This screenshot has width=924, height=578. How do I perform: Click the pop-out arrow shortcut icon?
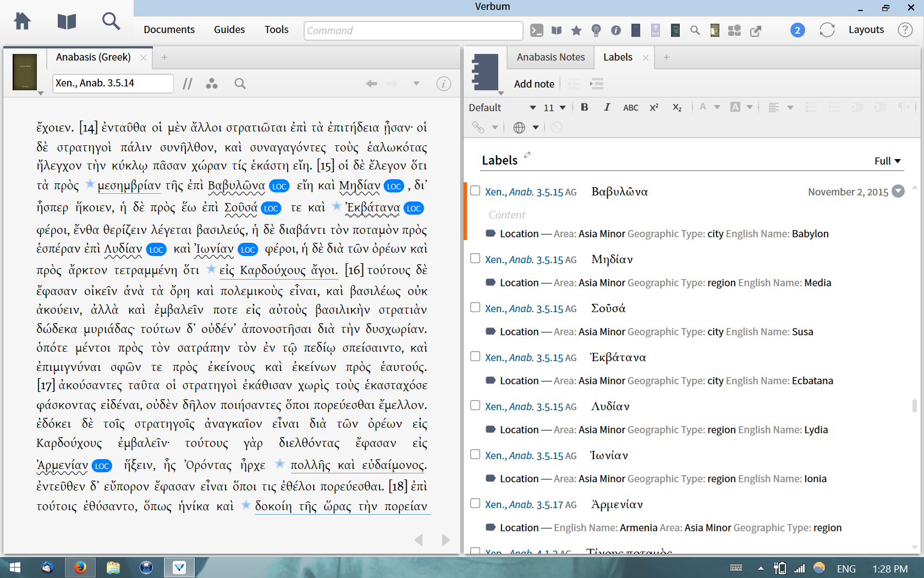point(756,31)
